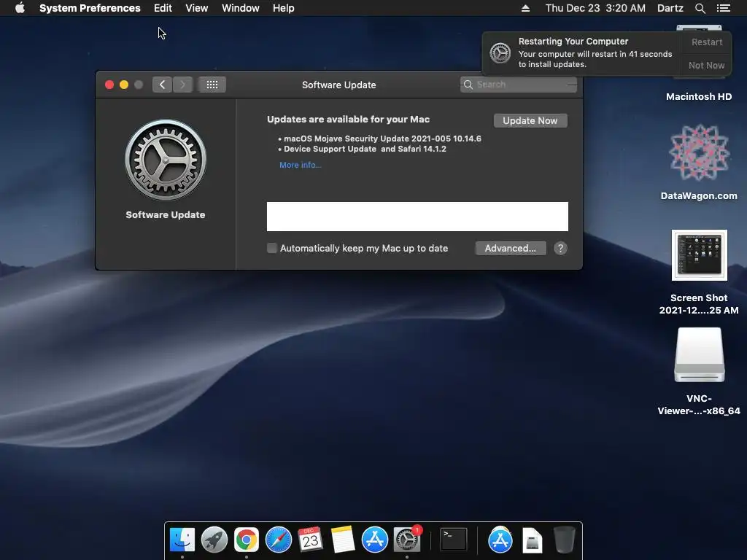Open the document file icon beside Trash
747x560 pixels.
(532, 540)
